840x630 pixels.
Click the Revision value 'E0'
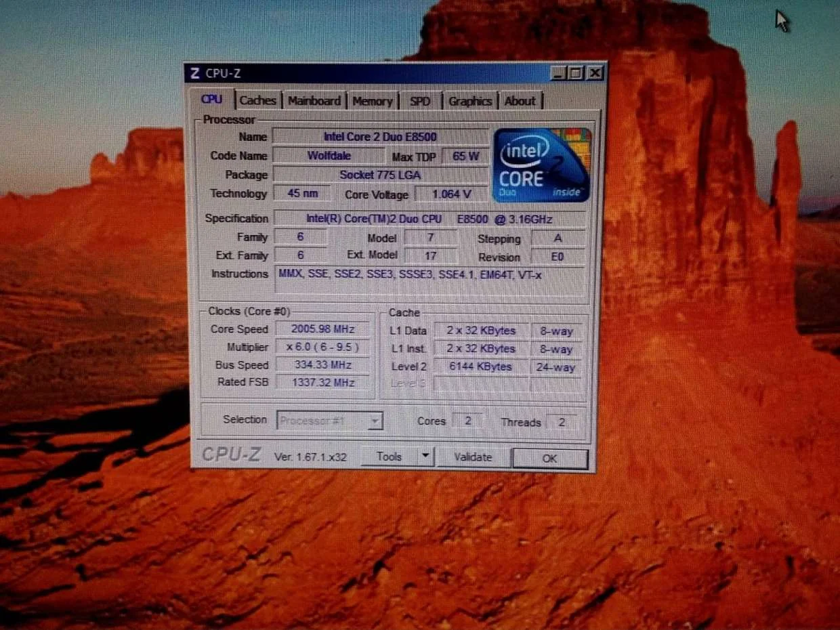[558, 257]
